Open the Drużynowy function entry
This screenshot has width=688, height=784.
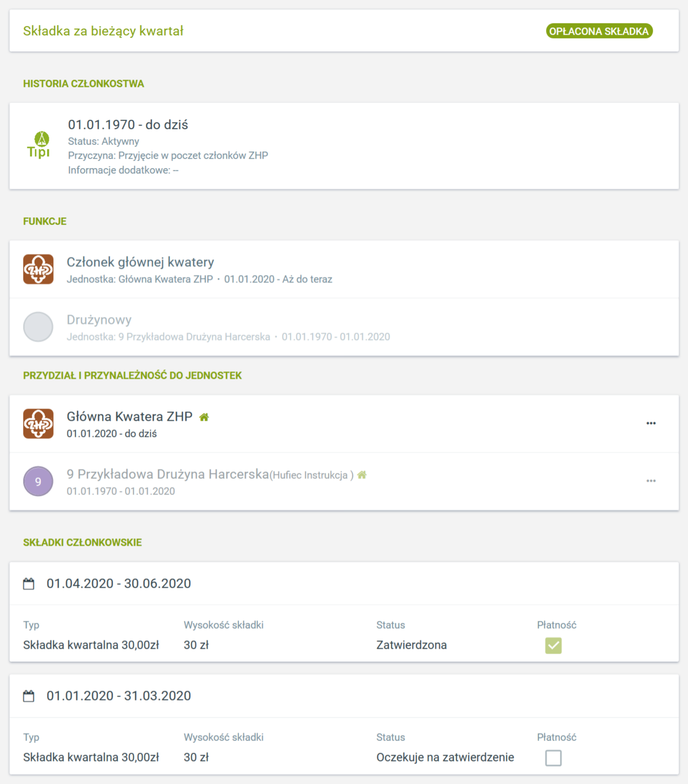pos(99,320)
